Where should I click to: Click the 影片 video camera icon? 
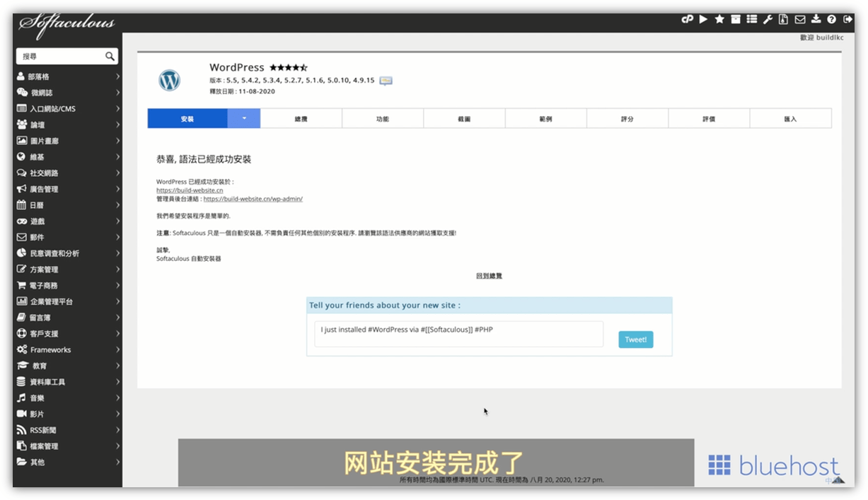[22, 414]
